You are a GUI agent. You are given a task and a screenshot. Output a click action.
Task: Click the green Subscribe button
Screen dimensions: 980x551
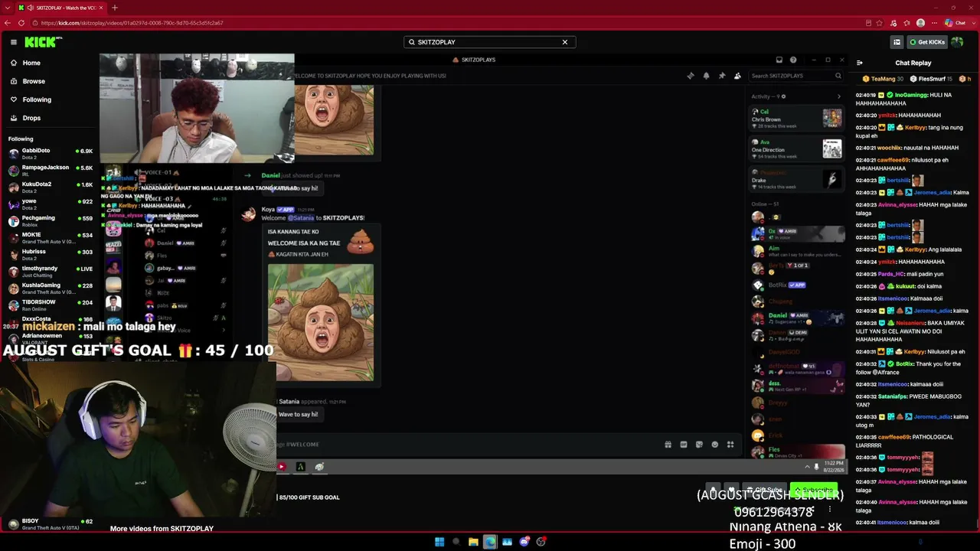pyautogui.click(x=813, y=490)
